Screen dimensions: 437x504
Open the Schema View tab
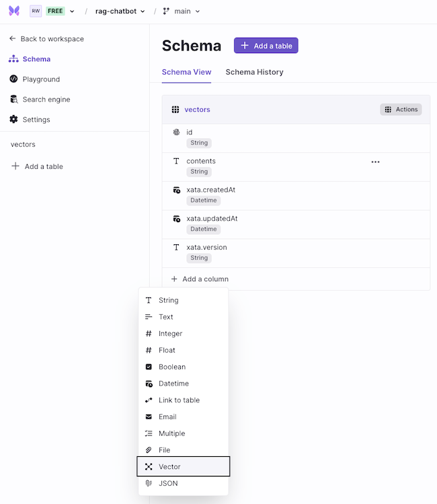(186, 72)
